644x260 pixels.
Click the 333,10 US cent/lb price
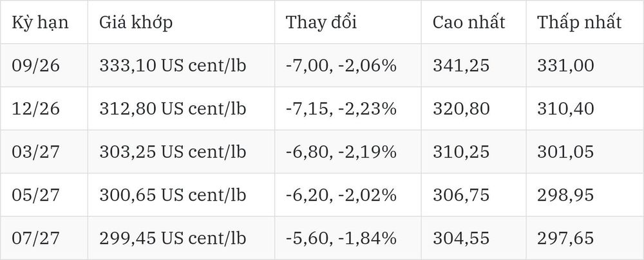(173, 66)
